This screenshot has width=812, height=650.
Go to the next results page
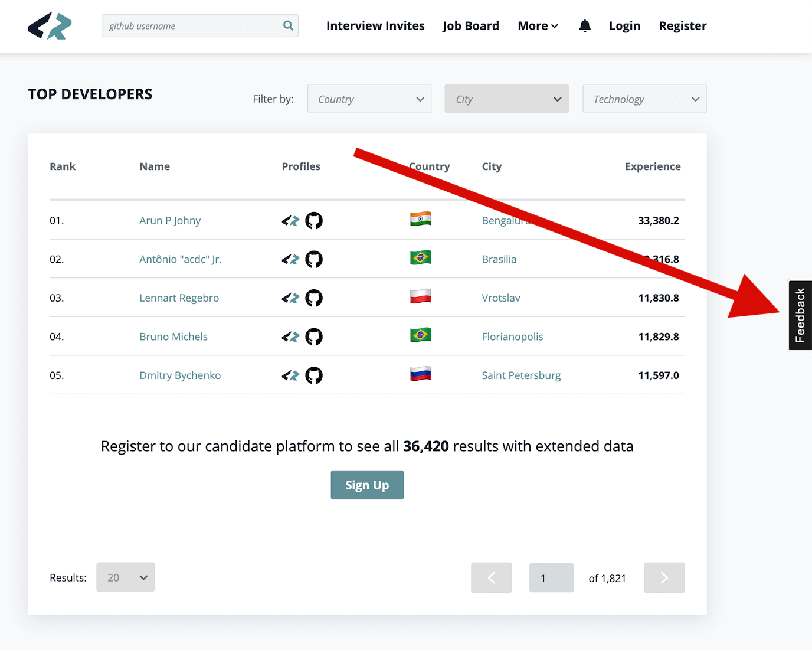click(x=664, y=577)
